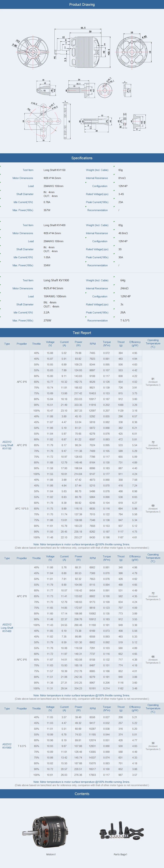The height and width of the screenshot is (868, 164).
Task: Click the Contents section banner
Action: pyautogui.click(x=82, y=794)
